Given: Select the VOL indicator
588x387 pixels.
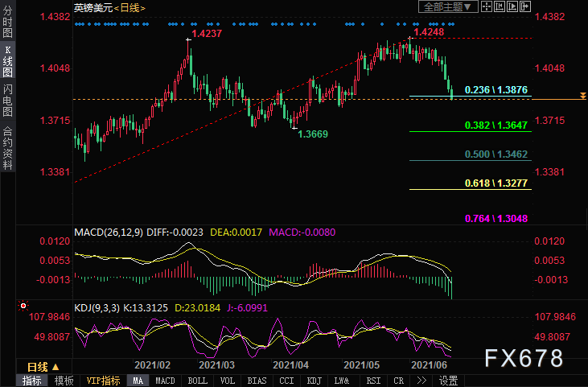Looking at the screenshot, I should coord(228,381).
